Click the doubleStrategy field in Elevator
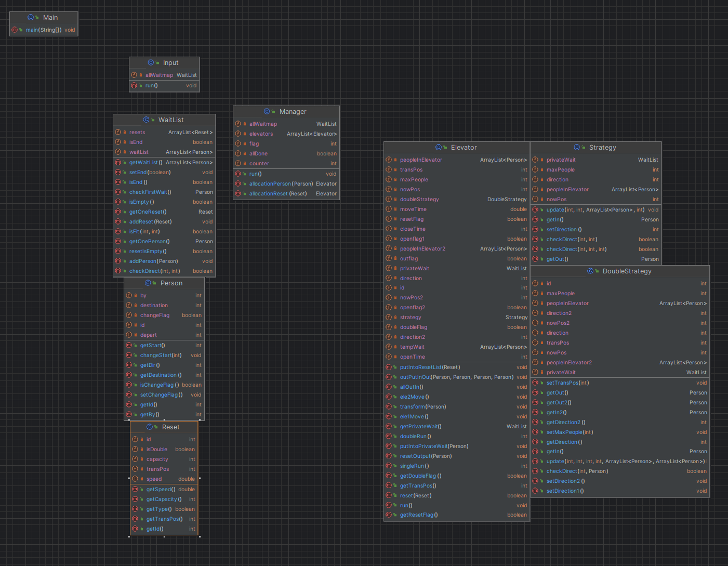 click(x=457, y=199)
